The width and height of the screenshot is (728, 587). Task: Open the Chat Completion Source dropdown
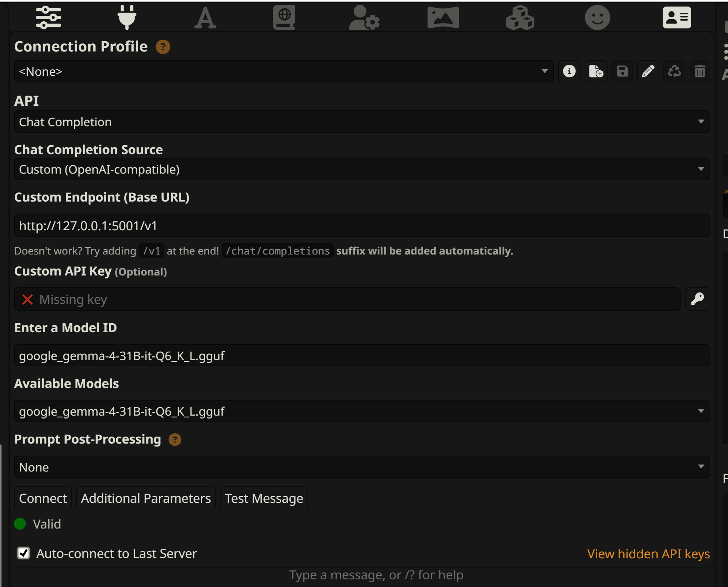click(362, 169)
